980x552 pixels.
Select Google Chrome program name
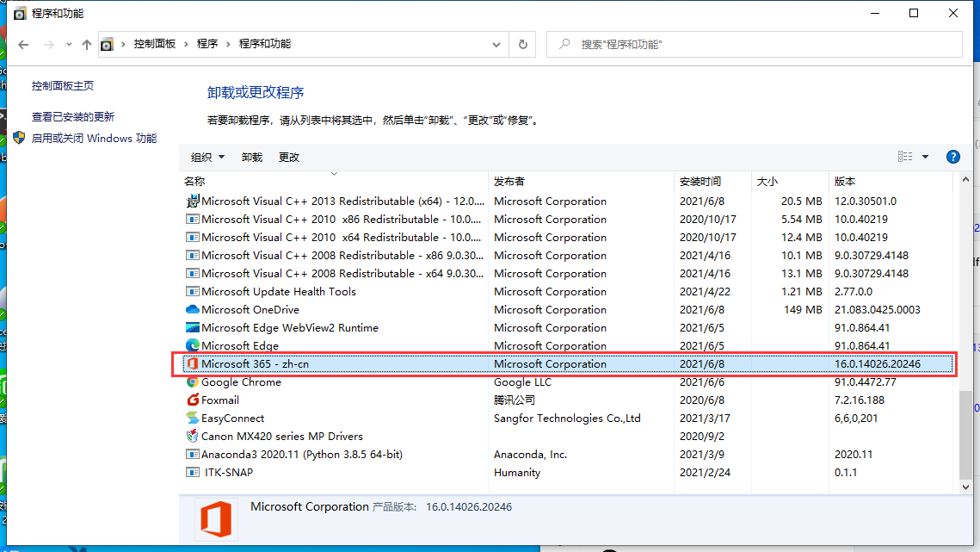pyautogui.click(x=241, y=381)
